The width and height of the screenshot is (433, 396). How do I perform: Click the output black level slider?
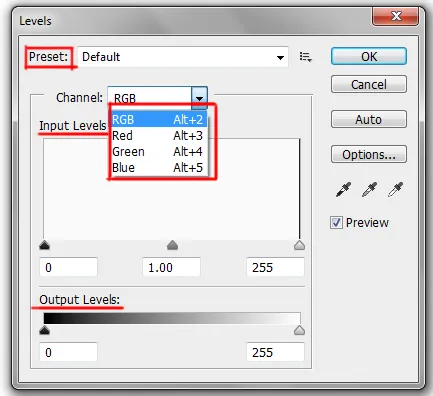pyautogui.click(x=44, y=330)
